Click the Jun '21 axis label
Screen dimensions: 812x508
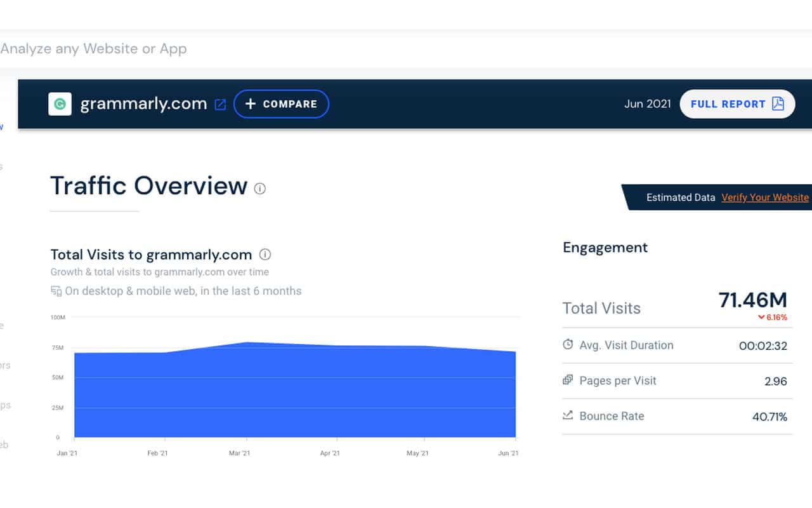pyautogui.click(x=508, y=453)
